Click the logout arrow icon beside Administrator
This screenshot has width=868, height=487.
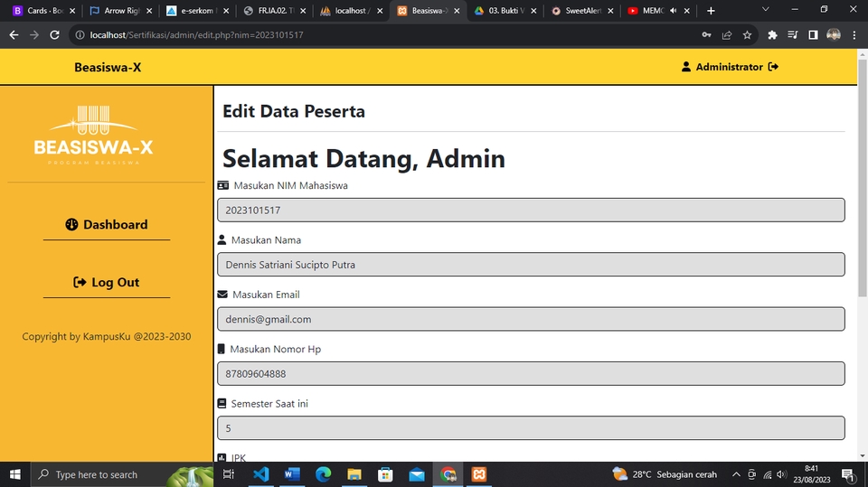coord(773,67)
